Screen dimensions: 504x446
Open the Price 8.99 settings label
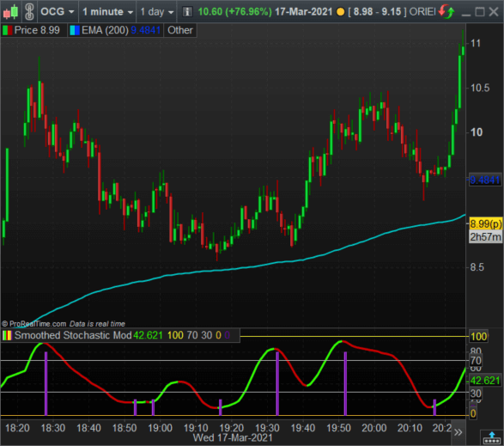[37, 30]
